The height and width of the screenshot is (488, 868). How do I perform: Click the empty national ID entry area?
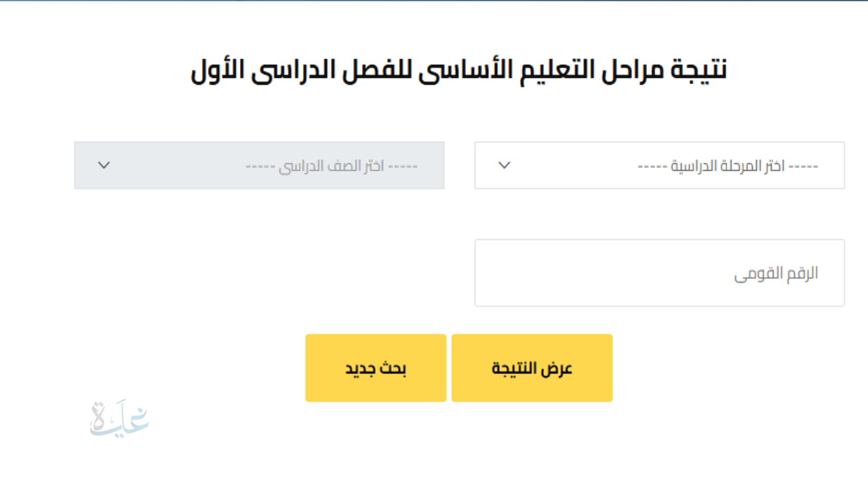659,272
